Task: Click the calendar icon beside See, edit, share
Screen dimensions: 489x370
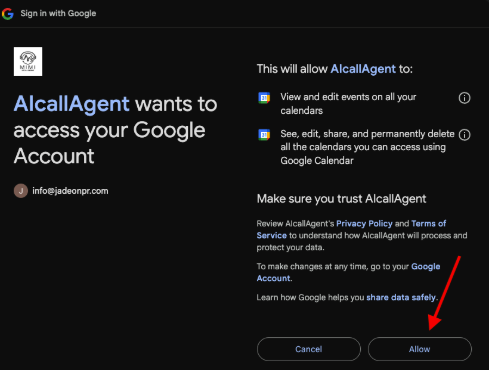Action: [x=264, y=135]
